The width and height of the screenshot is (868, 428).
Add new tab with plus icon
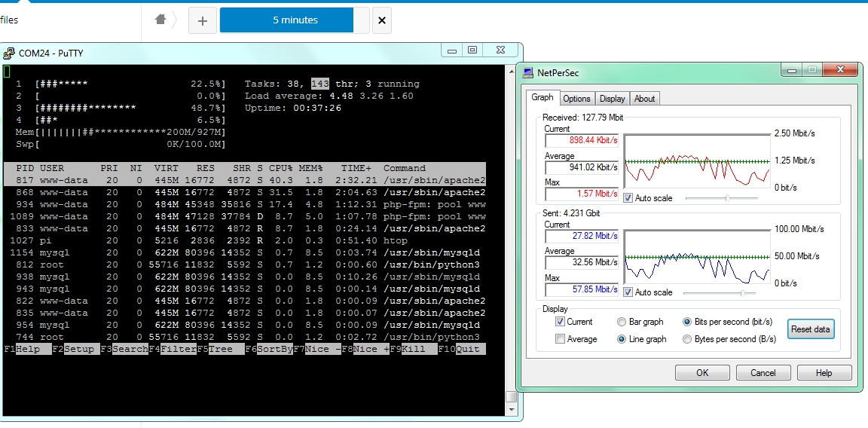click(x=202, y=20)
